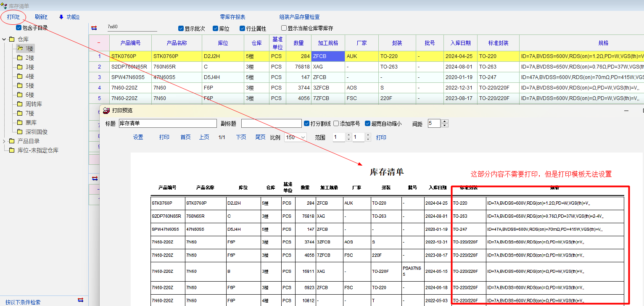The image size is (644, 306).
Task: Click the 1楼 open folder icon
Action: (x=20, y=48)
